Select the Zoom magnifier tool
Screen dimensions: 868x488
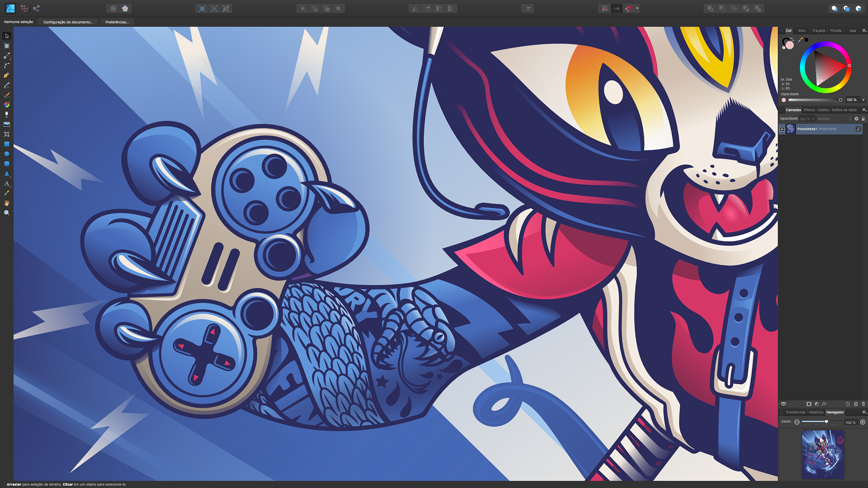point(7,213)
